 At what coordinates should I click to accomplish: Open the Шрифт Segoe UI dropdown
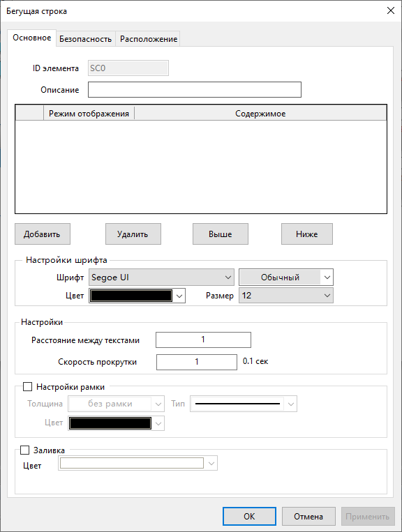coord(162,278)
